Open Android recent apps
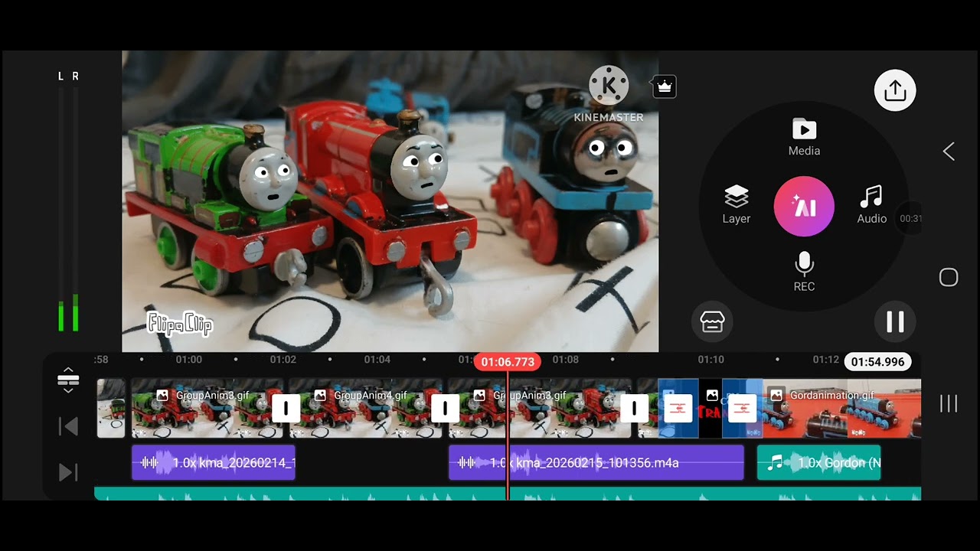 [949, 403]
